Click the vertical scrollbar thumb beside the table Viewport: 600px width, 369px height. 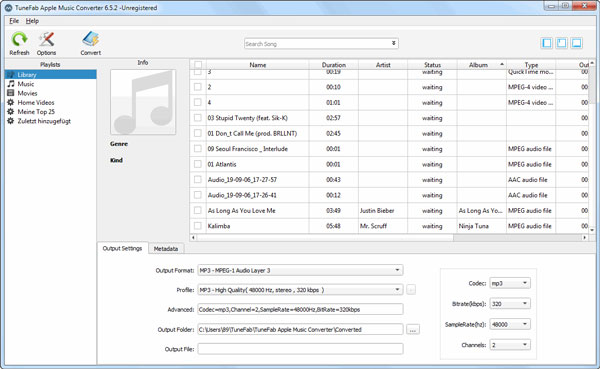pos(592,84)
